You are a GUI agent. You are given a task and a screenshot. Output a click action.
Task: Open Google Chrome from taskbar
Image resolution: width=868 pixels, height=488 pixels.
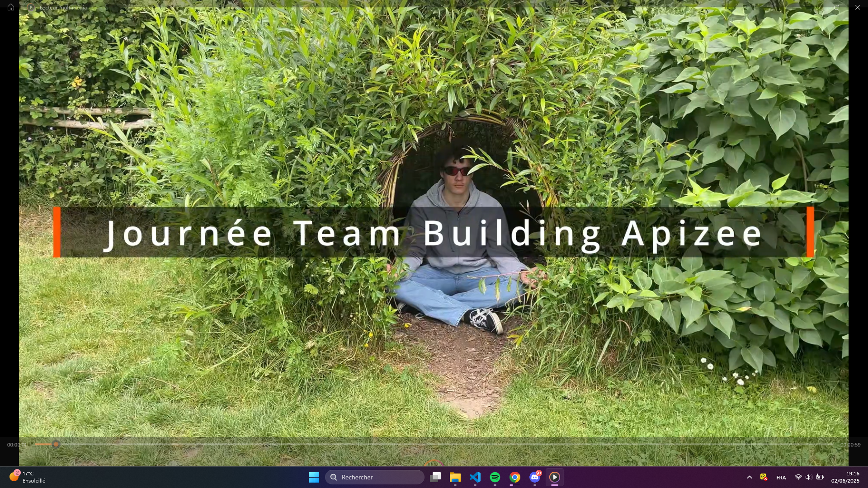pyautogui.click(x=515, y=477)
